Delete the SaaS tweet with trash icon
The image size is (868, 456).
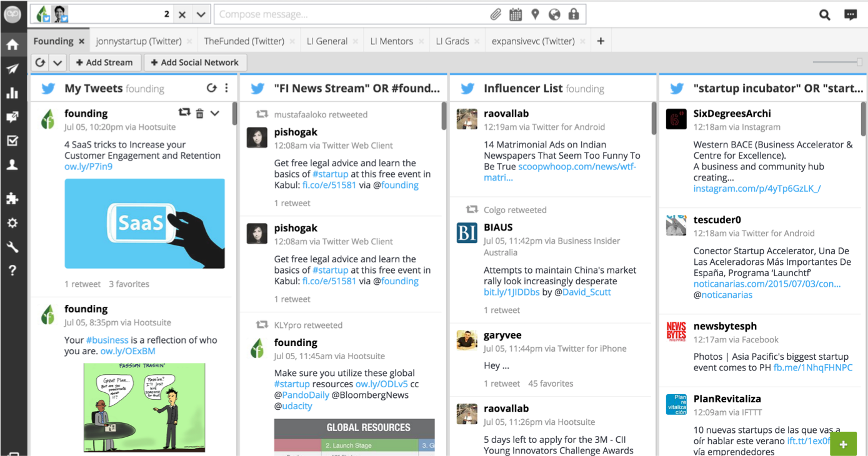200,113
